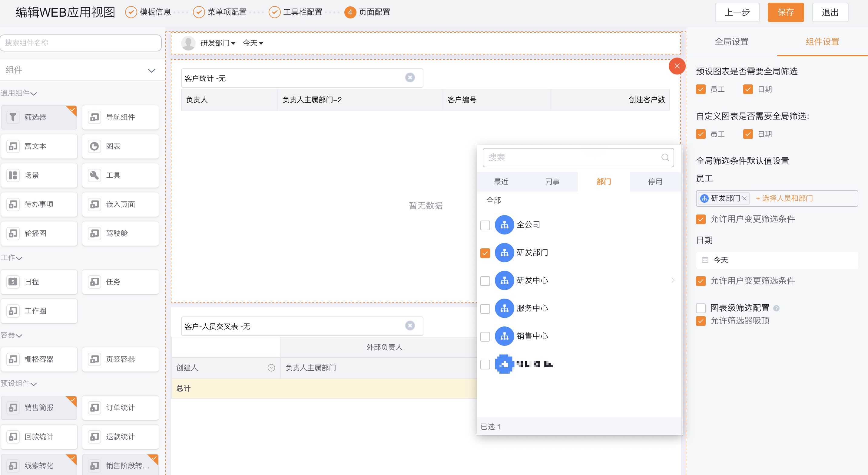
Task: Disable the 允许筛选器吸顶 option
Action: (701, 321)
